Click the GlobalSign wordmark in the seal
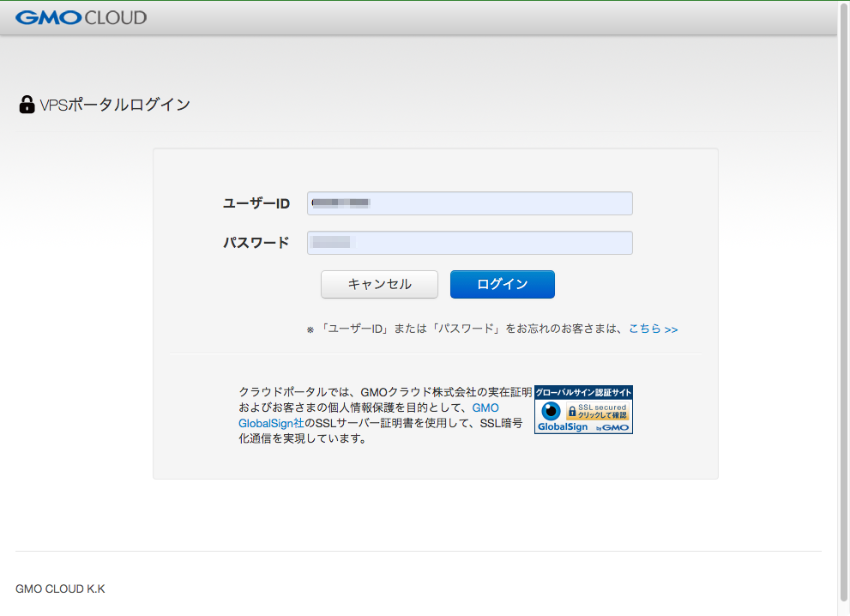 [x=563, y=427]
